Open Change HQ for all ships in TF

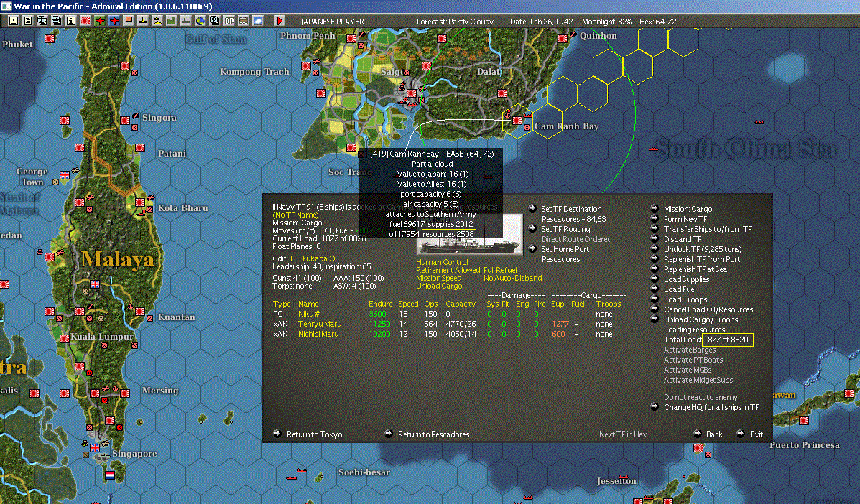(711, 407)
